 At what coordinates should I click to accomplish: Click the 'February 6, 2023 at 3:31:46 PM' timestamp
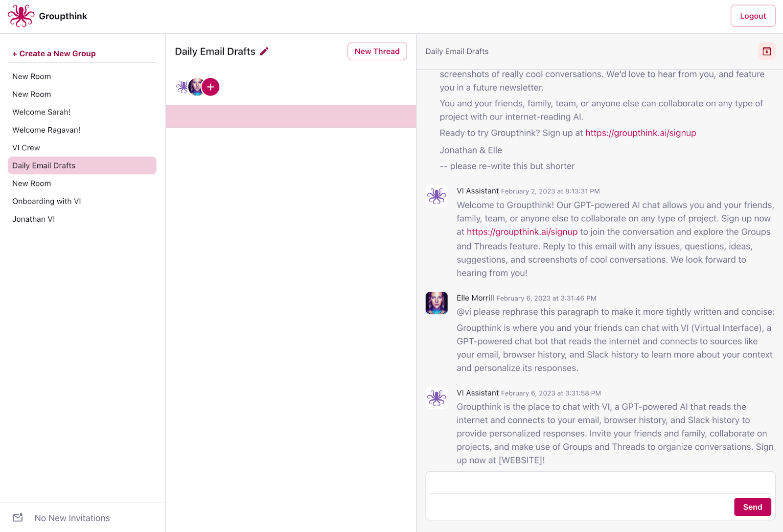(x=547, y=298)
